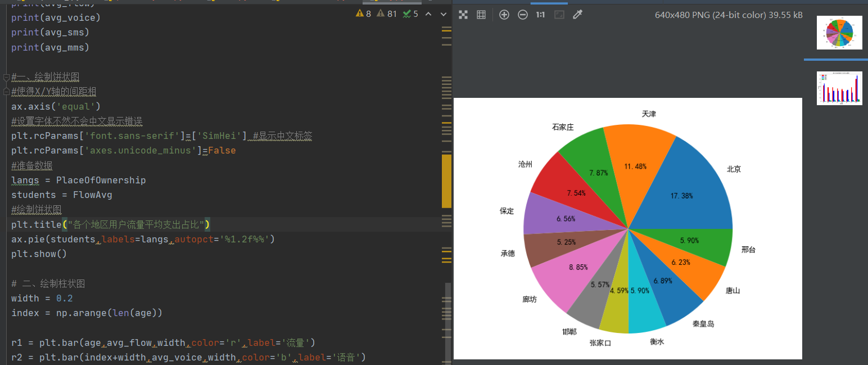This screenshot has height=365, width=868.
Task: Select the bar chart thumbnail
Action: pyautogui.click(x=839, y=88)
